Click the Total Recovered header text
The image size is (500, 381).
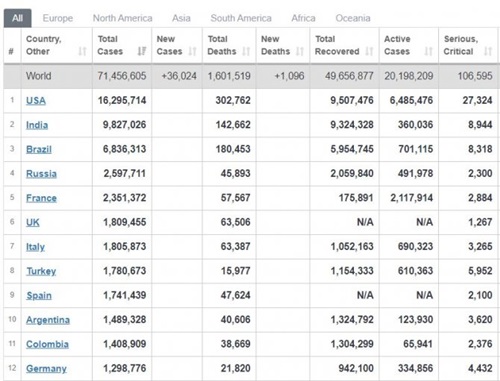(x=337, y=45)
